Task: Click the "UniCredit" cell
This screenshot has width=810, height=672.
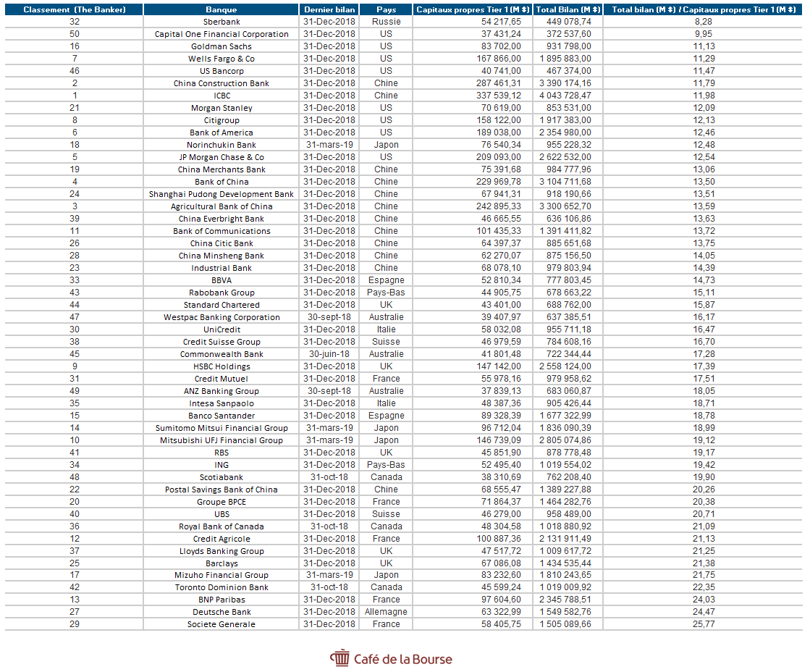Action: point(222,329)
